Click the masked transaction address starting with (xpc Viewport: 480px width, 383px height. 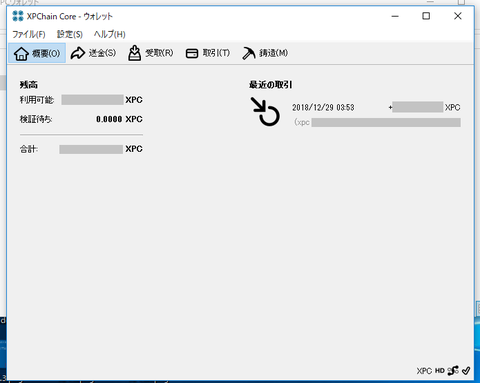(x=377, y=122)
